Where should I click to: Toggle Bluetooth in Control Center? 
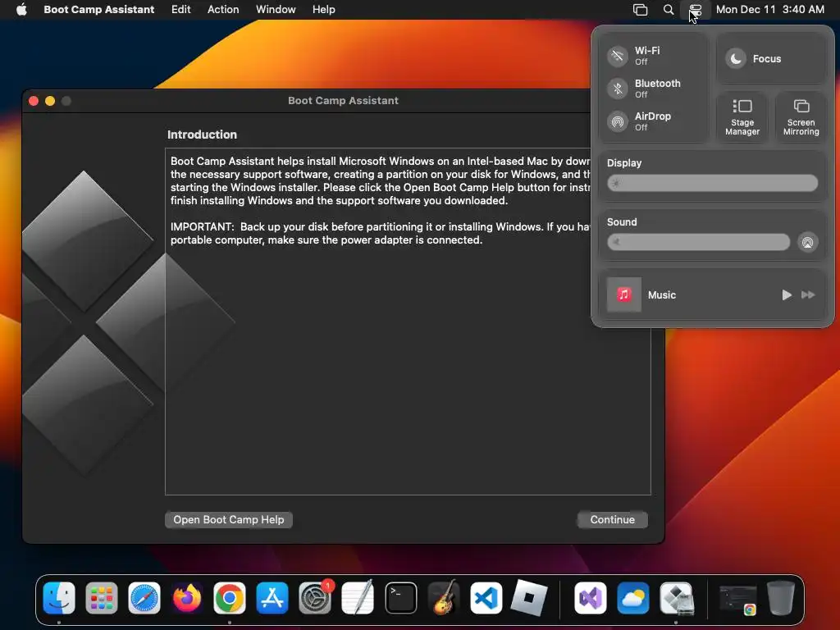(618, 89)
